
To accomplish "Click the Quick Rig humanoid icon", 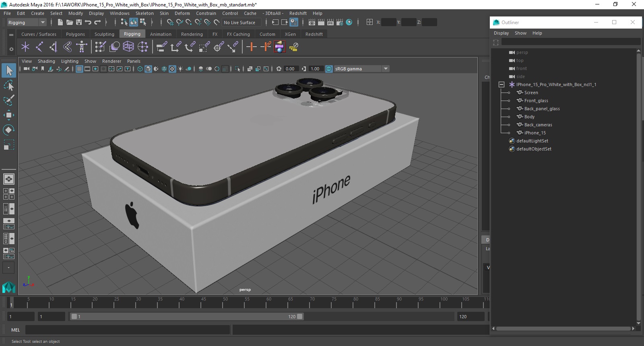I will pos(82,47).
